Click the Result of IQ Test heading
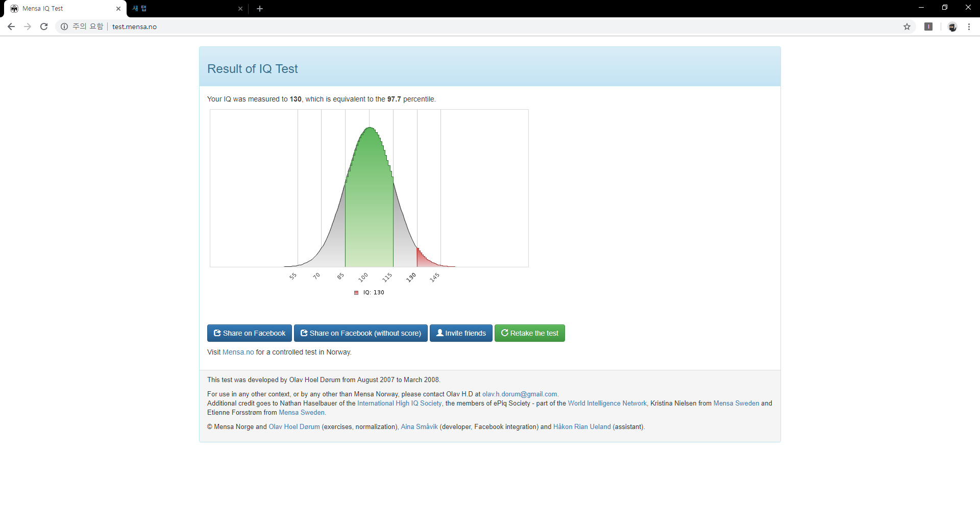980x529 pixels. (252, 69)
